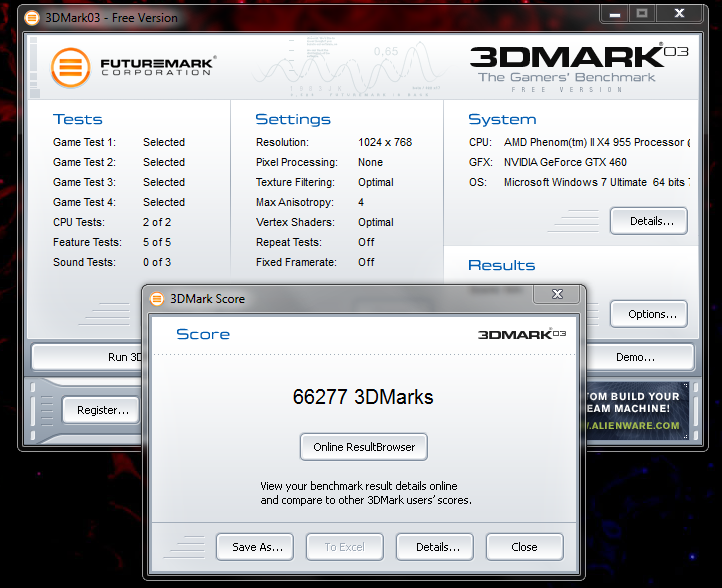Click the 3DMark Score dialog title icon
Screen dimensions: 722x588
coord(157,299)
